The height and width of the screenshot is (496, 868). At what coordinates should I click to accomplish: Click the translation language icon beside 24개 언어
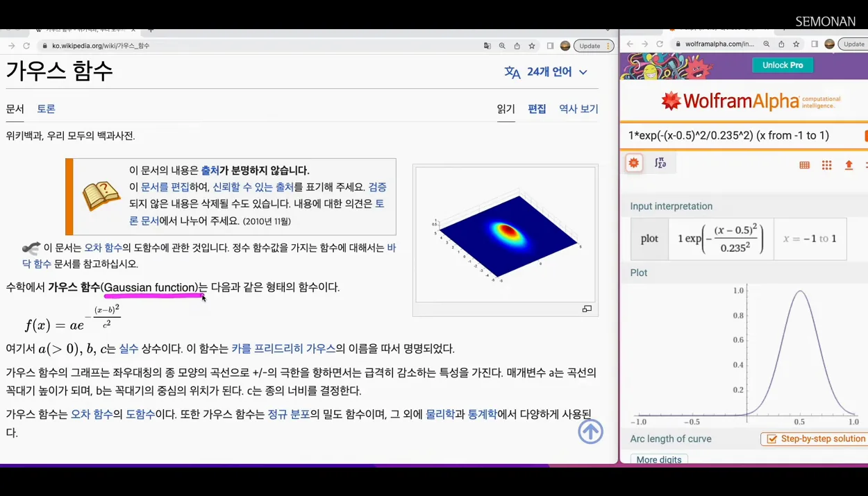(512, 72)
